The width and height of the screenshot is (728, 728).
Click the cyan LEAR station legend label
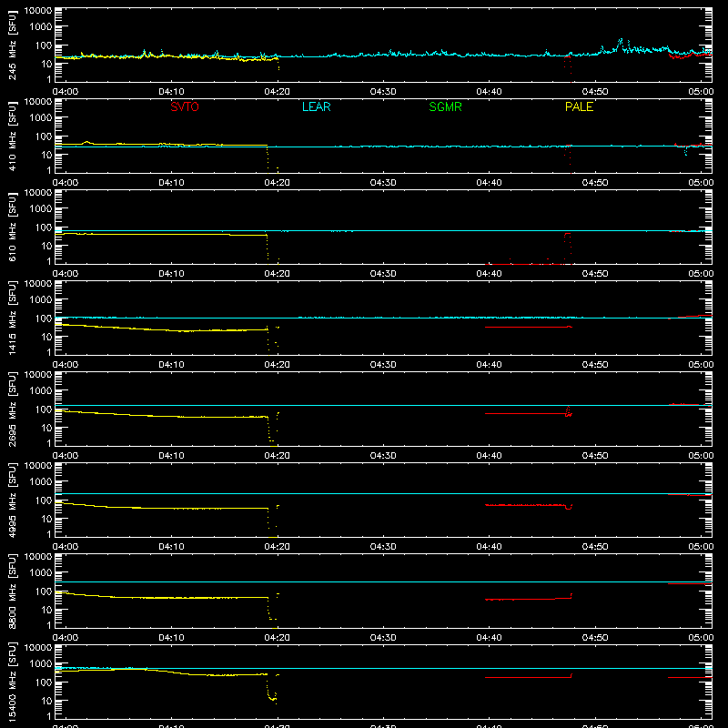316,106
